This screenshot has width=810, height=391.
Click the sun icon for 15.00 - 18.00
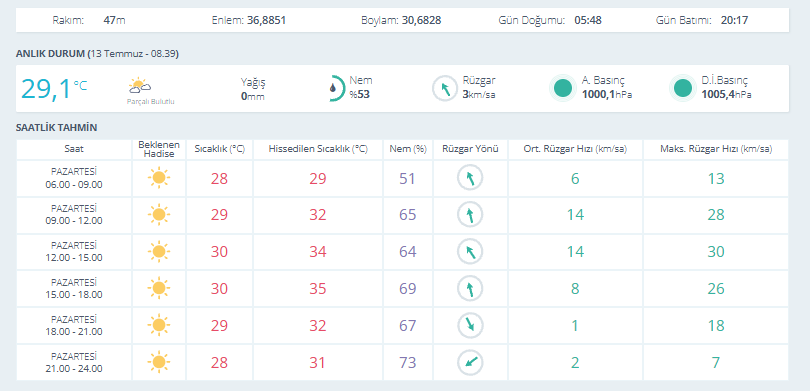(159, 288)
